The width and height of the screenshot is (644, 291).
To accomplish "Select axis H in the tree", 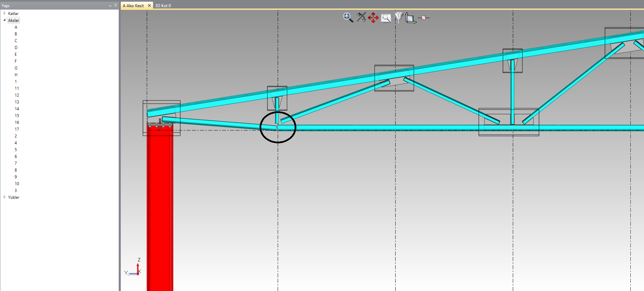I will coord(16,75).
